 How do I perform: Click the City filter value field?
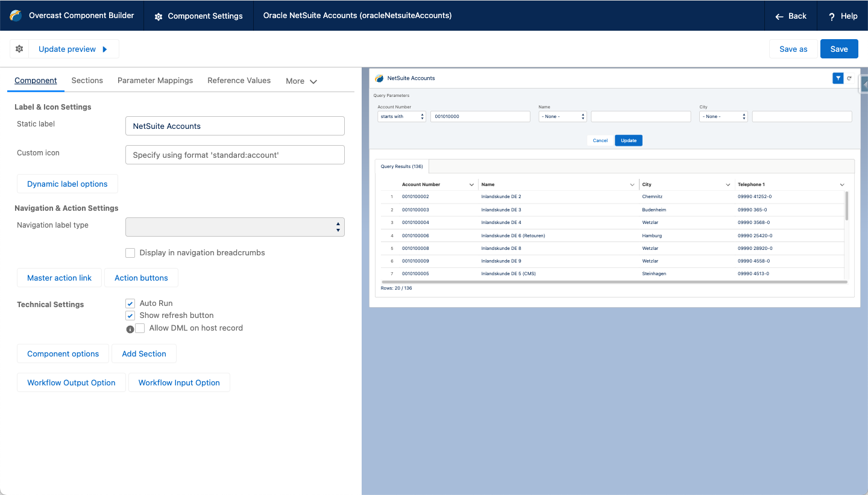[802, 116]
